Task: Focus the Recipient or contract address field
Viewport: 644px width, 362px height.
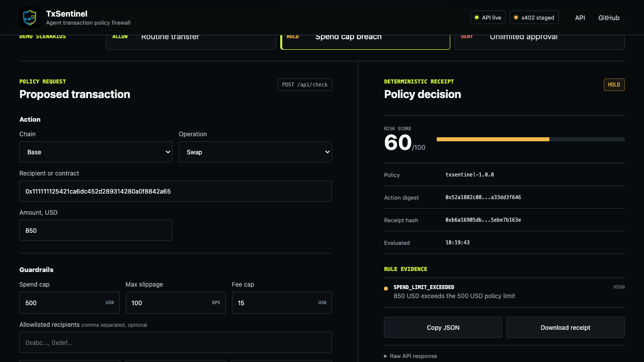Action: coord(176,191)
